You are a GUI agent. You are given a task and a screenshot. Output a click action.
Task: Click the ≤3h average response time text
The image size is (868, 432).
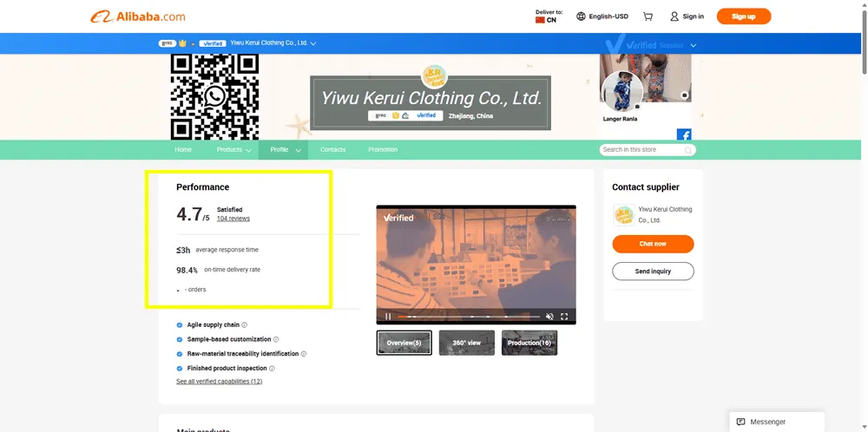[x=217, y=250]
